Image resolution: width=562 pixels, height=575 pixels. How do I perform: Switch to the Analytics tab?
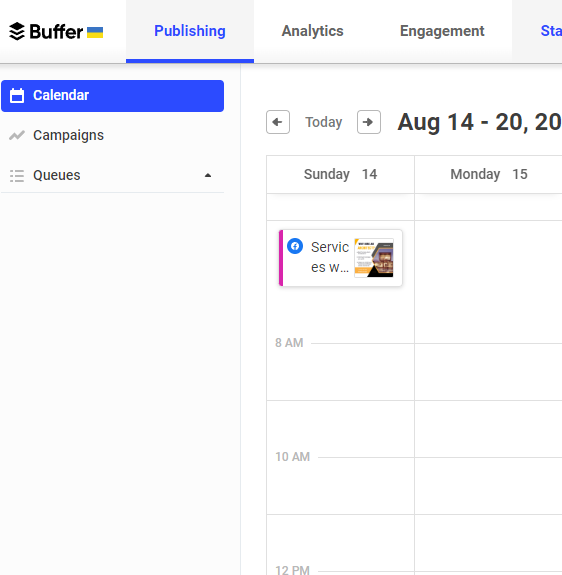tap(312, 31)
